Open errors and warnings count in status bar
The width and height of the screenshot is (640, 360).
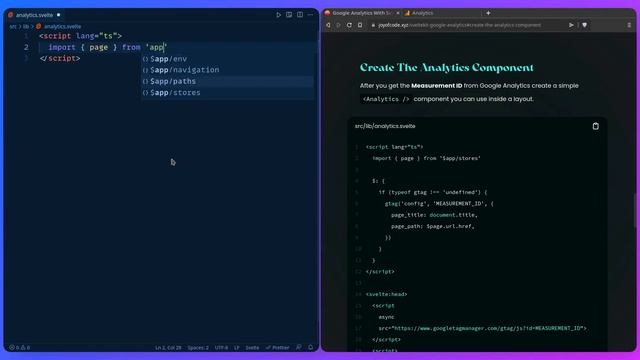click(20, 348)
